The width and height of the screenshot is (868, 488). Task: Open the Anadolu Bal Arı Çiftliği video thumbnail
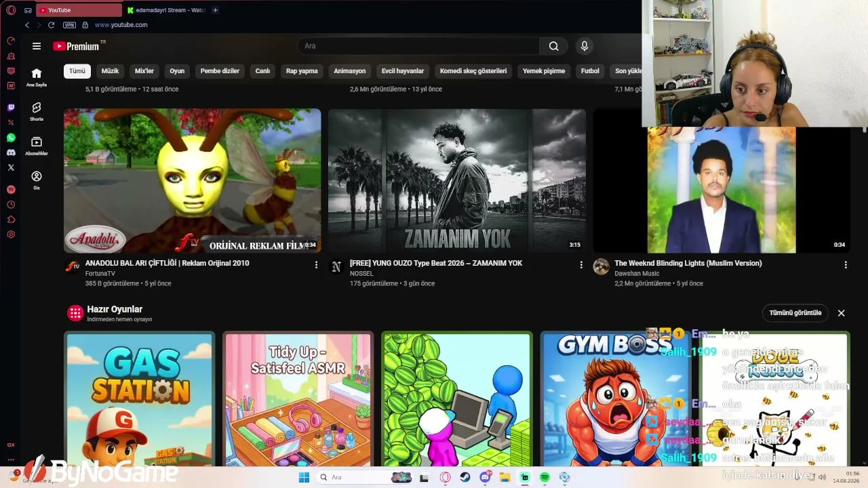193,181
